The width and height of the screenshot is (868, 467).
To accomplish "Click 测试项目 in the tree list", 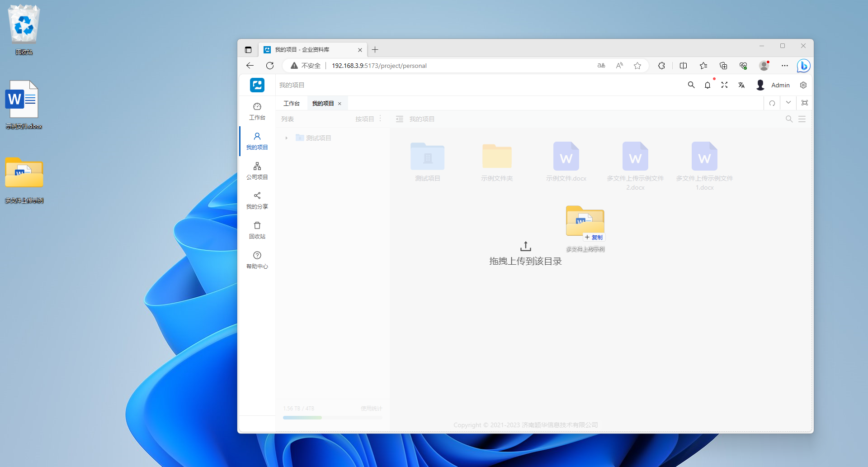I will tap(319, 138).
